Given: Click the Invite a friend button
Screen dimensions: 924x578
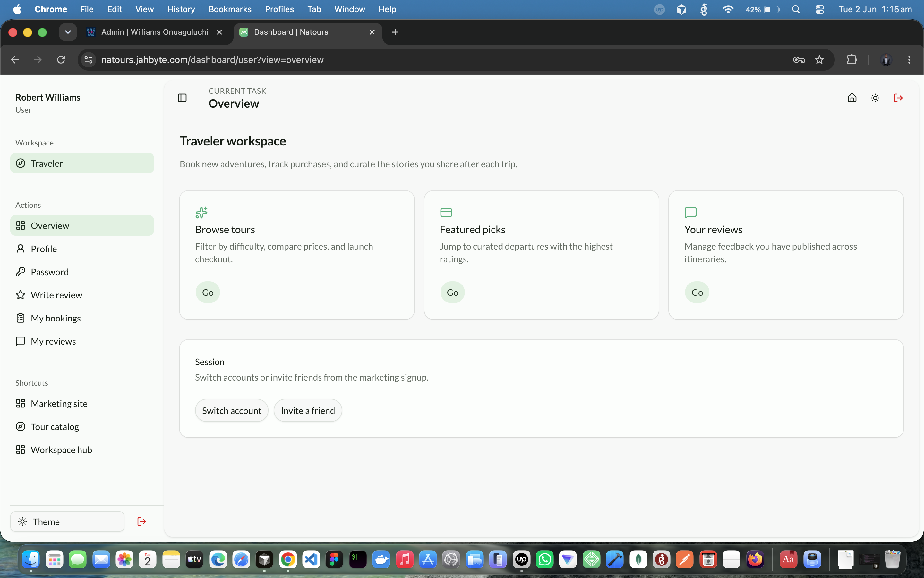Looking at the screenshot, I should [x=308, y=411].
